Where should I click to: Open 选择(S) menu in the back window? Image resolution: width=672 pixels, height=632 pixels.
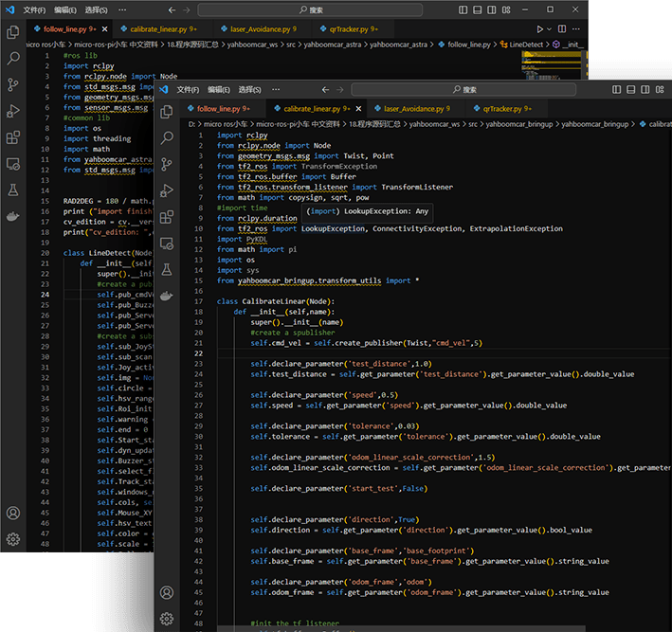(x=96, y=9)
